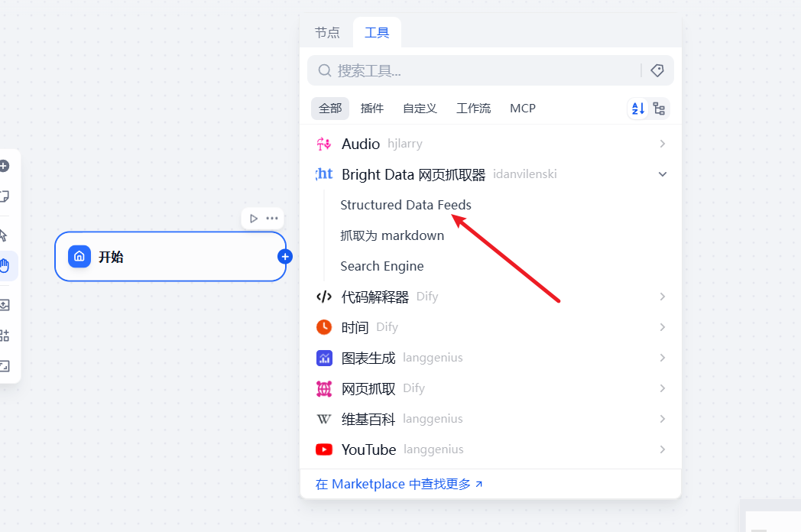The image size is (801, 532).
Task: Expand the 图表生成 chevron
Action: point(663,358)
